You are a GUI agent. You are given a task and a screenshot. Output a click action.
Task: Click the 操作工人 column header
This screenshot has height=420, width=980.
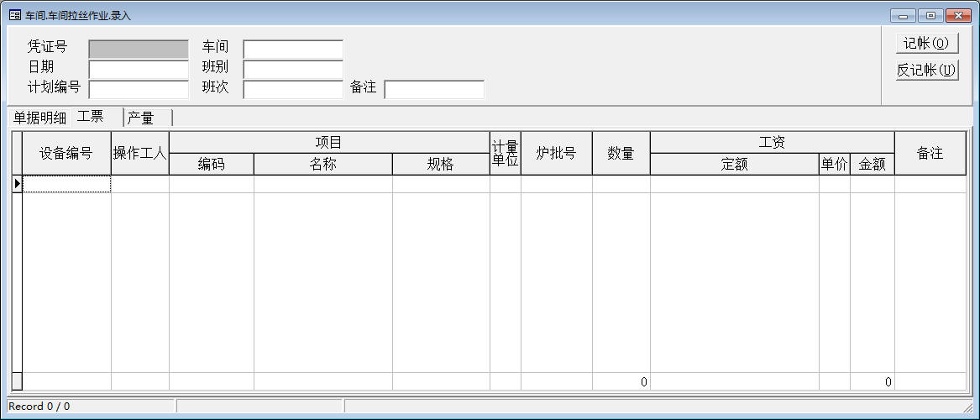point(140,153)
